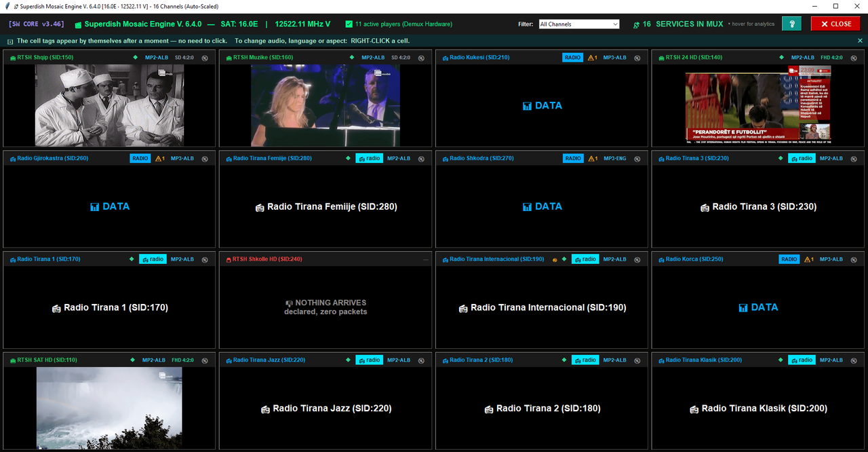Click the SAT: 16.0E text

click(239, 24)
